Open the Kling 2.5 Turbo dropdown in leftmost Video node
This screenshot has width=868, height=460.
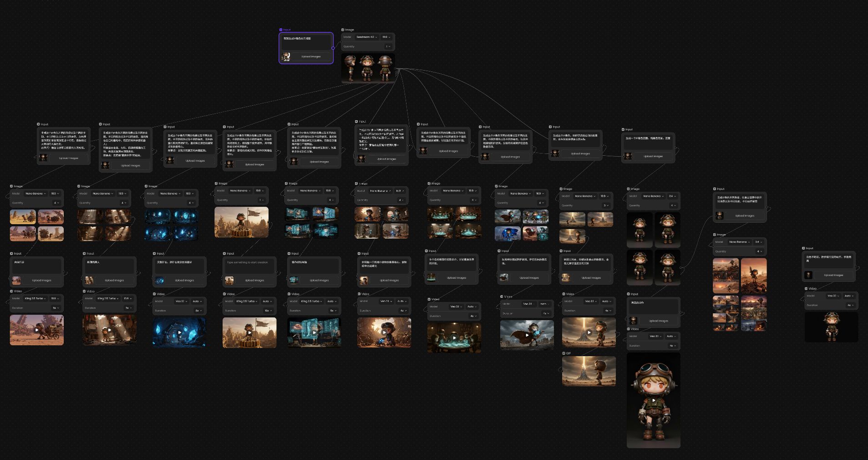(x=35, y=298)
